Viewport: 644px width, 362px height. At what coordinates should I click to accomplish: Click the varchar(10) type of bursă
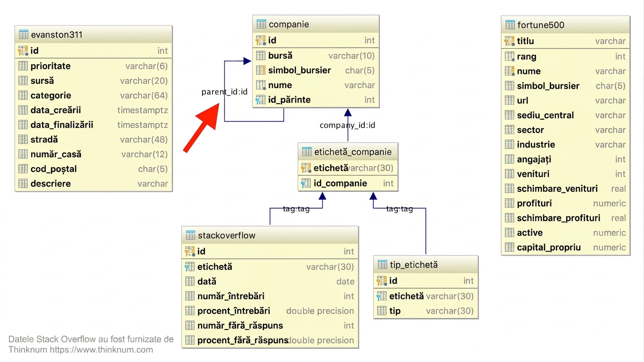tap(351, 56)
